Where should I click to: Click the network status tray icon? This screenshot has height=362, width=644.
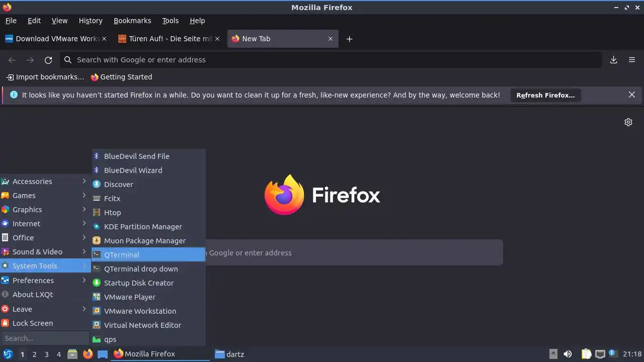[600, 354]
